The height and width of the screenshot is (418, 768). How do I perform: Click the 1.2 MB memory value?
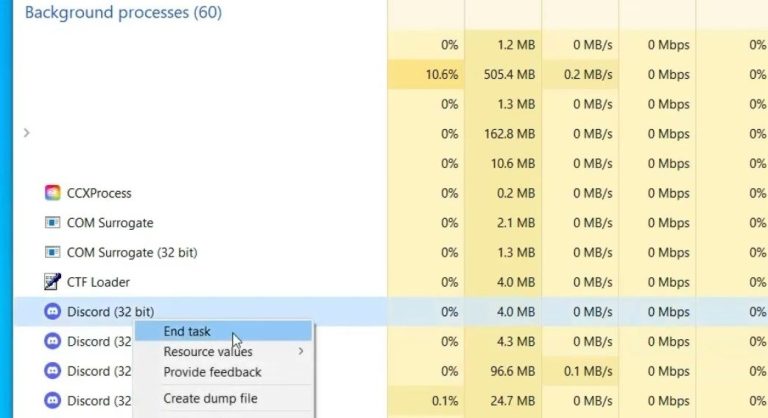point(516,45)
